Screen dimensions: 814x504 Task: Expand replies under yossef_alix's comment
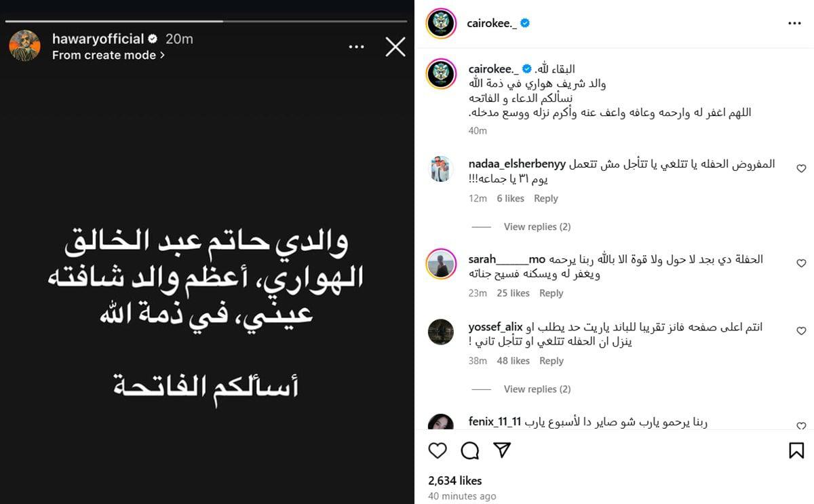(537, 389)
